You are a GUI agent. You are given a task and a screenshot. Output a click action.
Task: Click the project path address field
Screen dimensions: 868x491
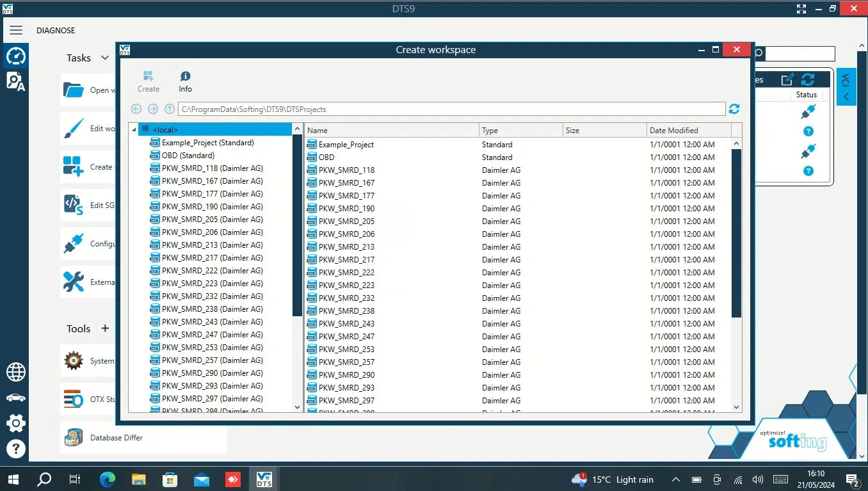click(451, 109)
